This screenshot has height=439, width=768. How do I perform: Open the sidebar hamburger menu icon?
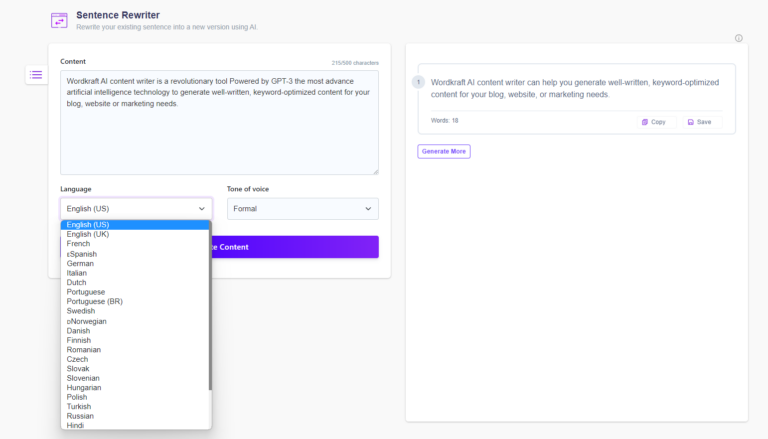tap(36, 74)
